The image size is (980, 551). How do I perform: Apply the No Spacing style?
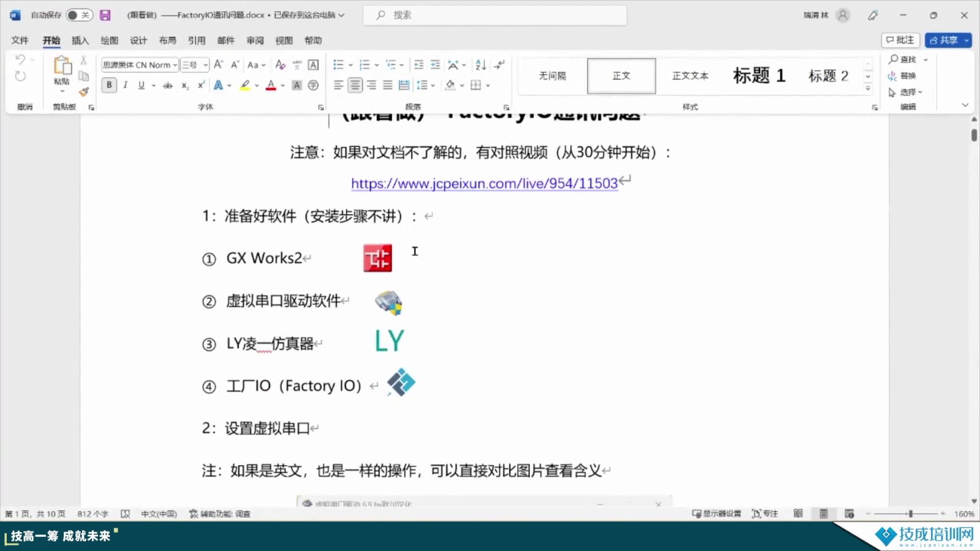click(x=552, y=76)
